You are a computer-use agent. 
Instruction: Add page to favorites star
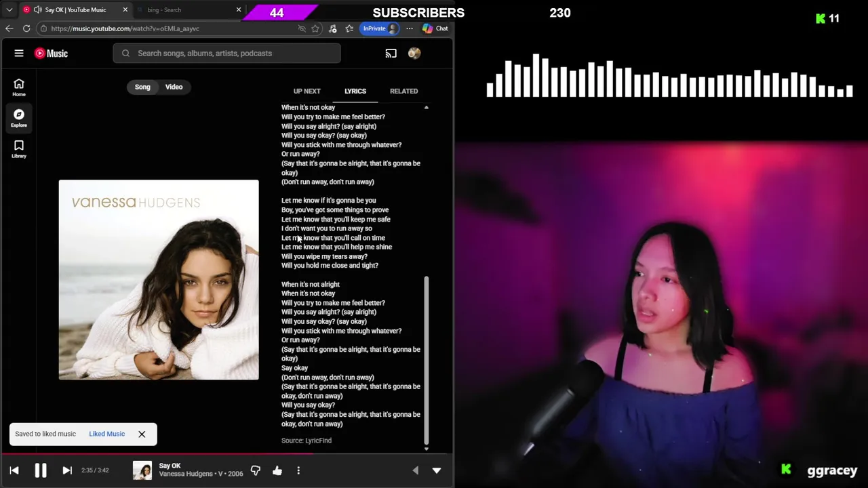pos(315,28)
